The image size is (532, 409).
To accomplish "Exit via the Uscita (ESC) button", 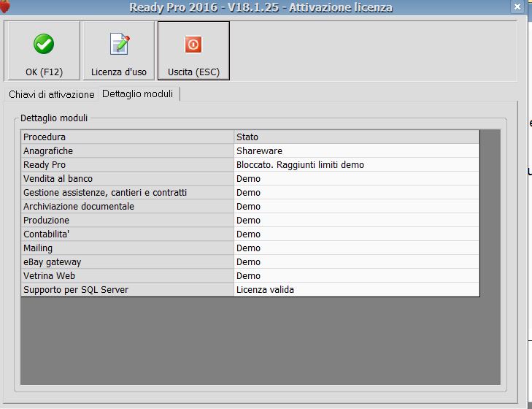I will tap(193, 51).
